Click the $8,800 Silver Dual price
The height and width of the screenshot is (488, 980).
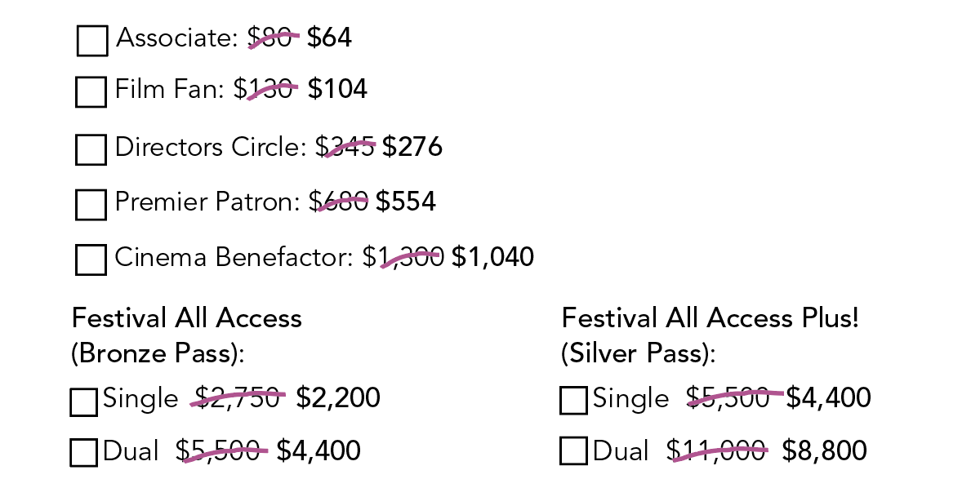[x=824, y=450]
